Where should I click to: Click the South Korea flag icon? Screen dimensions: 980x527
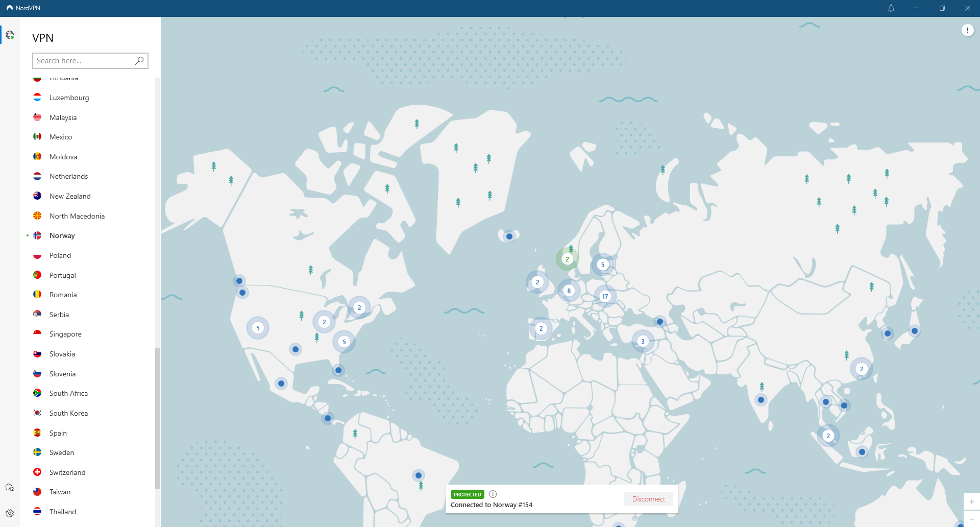37,413
